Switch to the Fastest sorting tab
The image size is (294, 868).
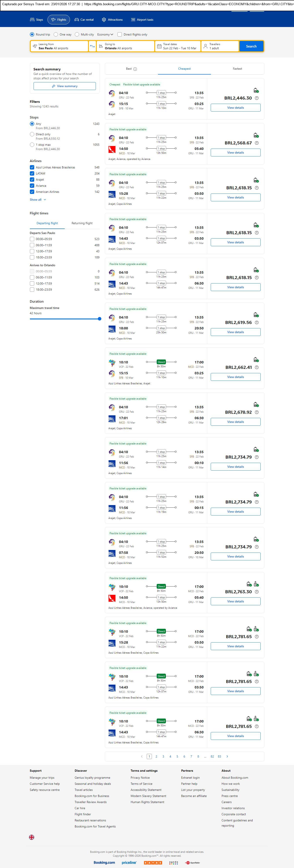click(x=237, y=69)
